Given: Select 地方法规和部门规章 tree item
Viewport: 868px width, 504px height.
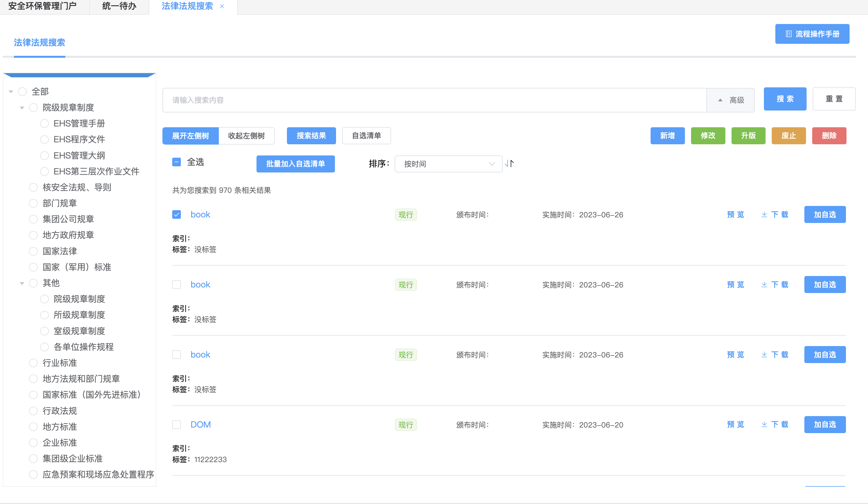Looking at the screenshot, I should pyautogui.click(x=81, y=379).
